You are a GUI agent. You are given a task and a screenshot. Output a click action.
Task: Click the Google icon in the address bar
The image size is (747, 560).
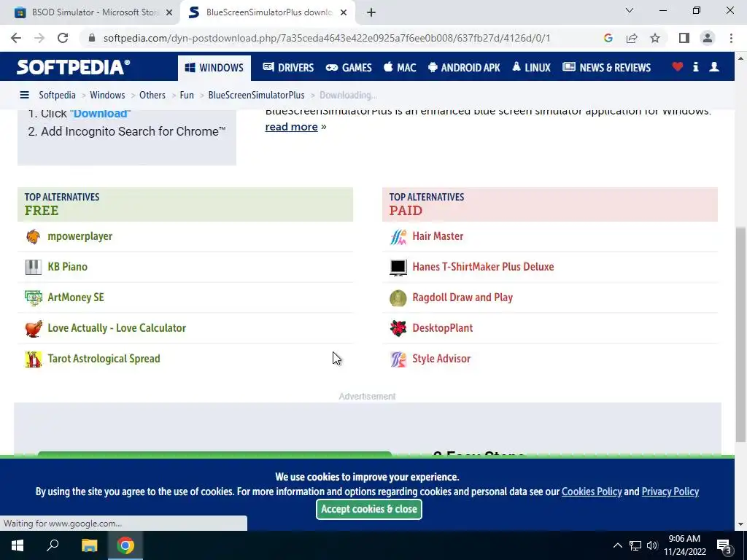(x=608, y=38)
